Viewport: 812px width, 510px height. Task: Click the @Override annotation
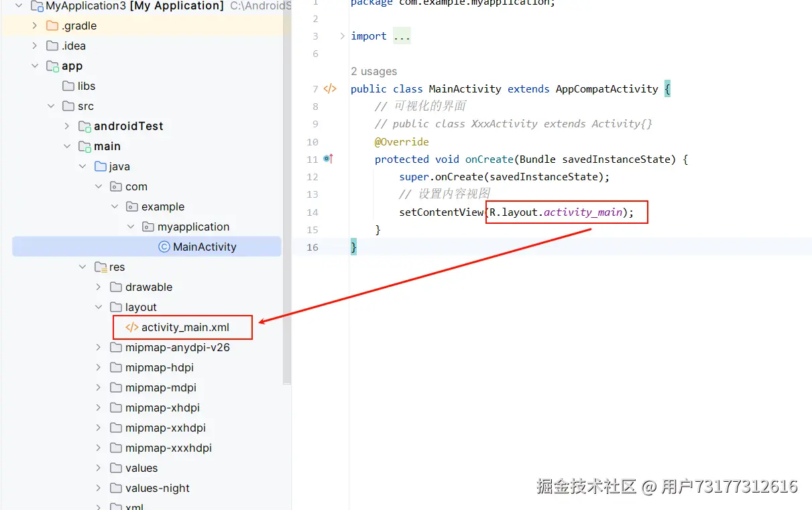click(402, 141)
